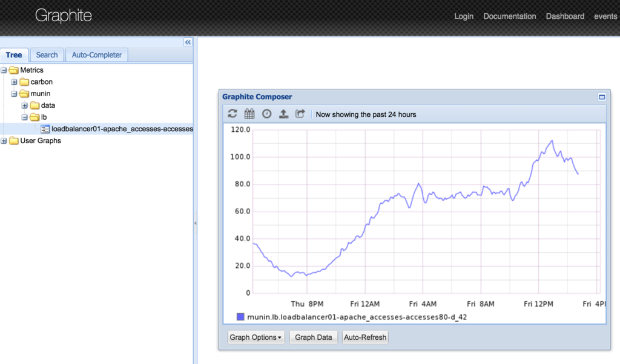Toggle the Auto-Refresh button
This screenshot has height=364, width=620.
pos(365,337)
